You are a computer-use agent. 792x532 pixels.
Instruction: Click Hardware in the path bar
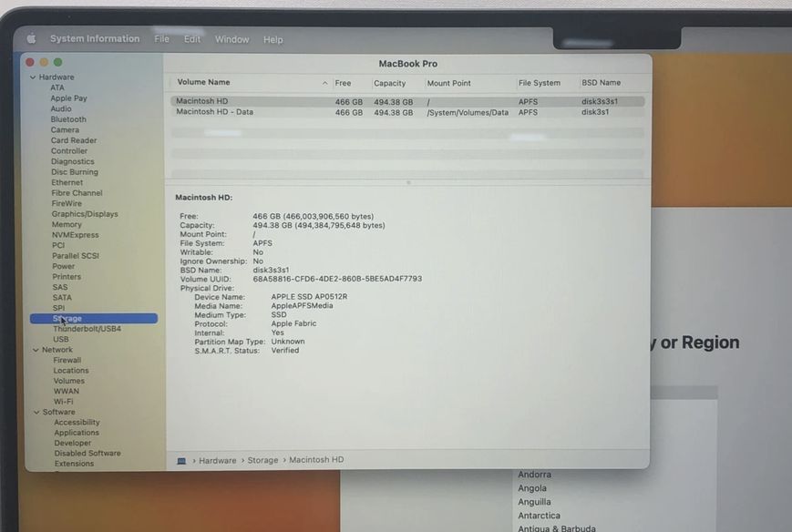pos(217,460)
